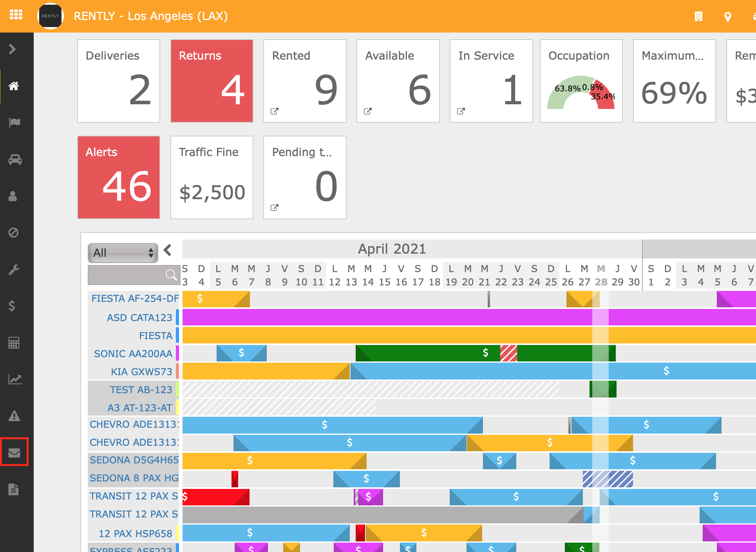Select the small blue booking on SONIC row

tap(241, 353)
